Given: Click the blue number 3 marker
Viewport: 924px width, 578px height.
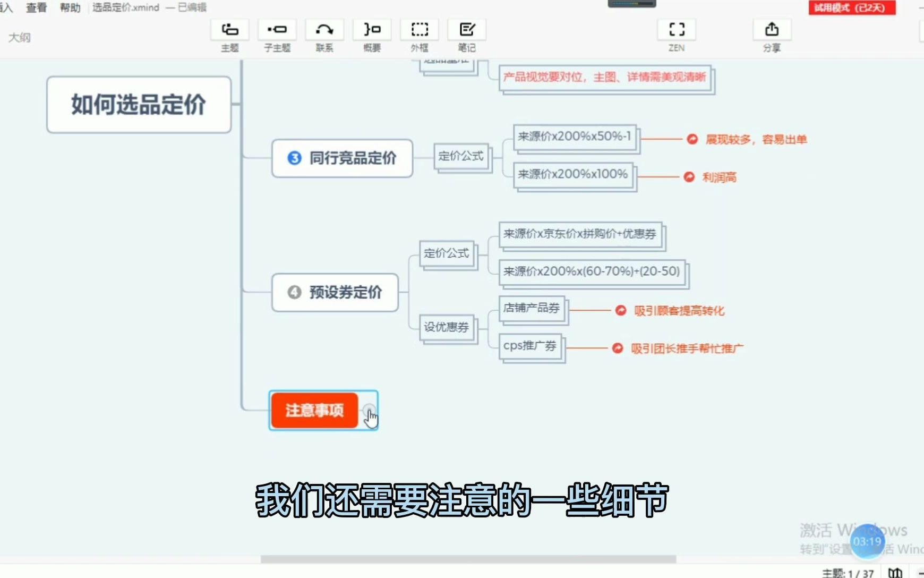Looking at the screenshot, I should pyautogui.click(x=294, y=158).
